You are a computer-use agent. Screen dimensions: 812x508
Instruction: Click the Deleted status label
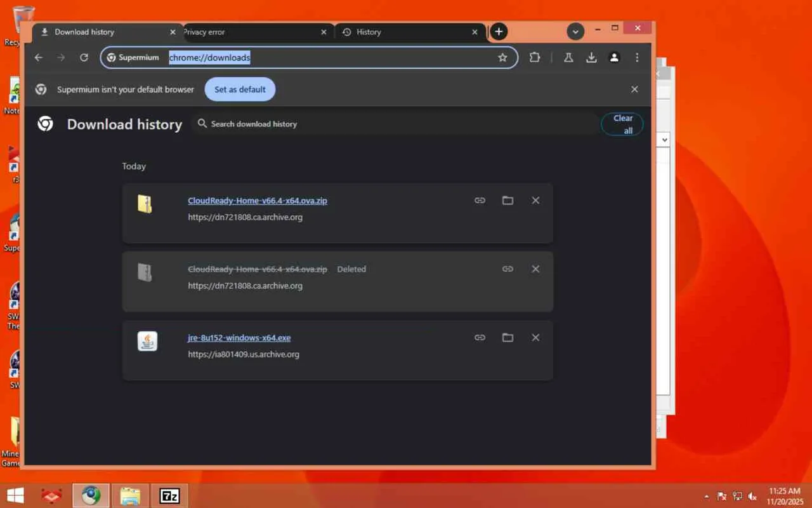[351, 269]
